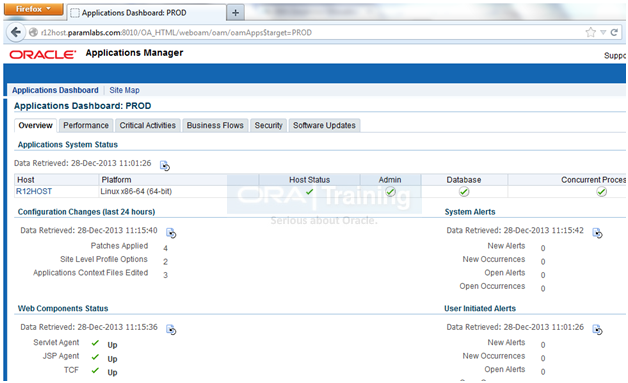Click the Servlet Agent Up status
The image size is (628, 383).
[x=112, y=345]
